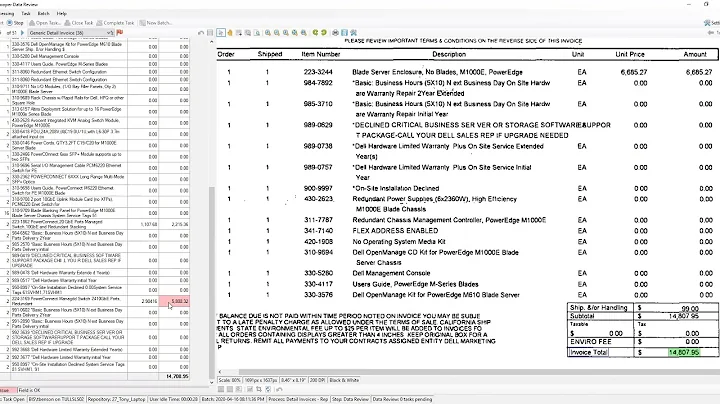Click the Invoice Total label
The width and height of the screenshot is (720, 404).
(589, 353)
